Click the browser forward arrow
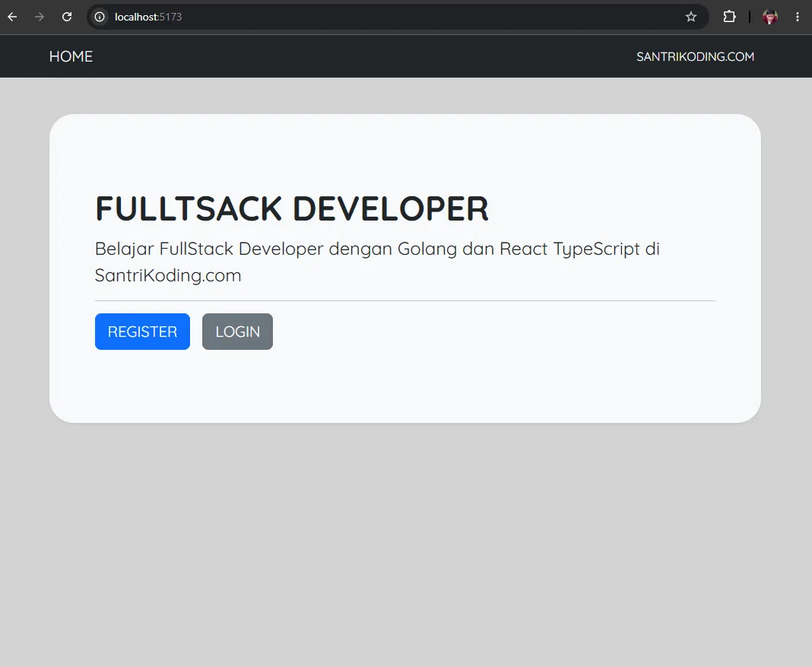 (x=40, y=17)
